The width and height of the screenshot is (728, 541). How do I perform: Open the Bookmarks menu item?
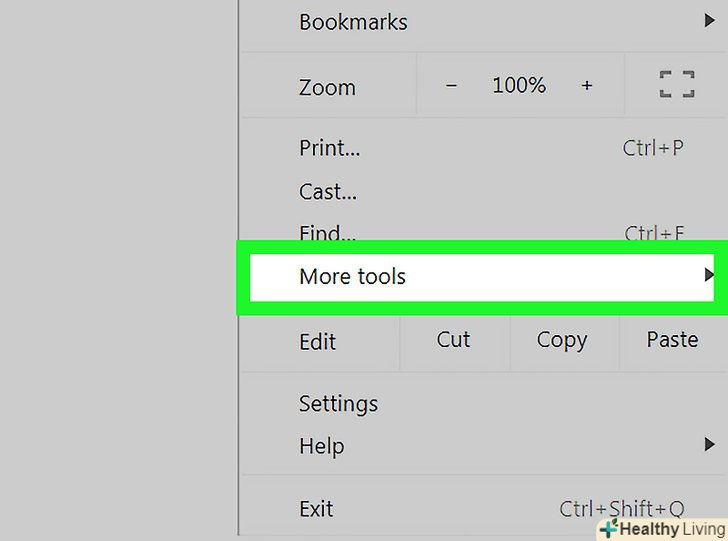pyautogui.click(x=353, y=21)
